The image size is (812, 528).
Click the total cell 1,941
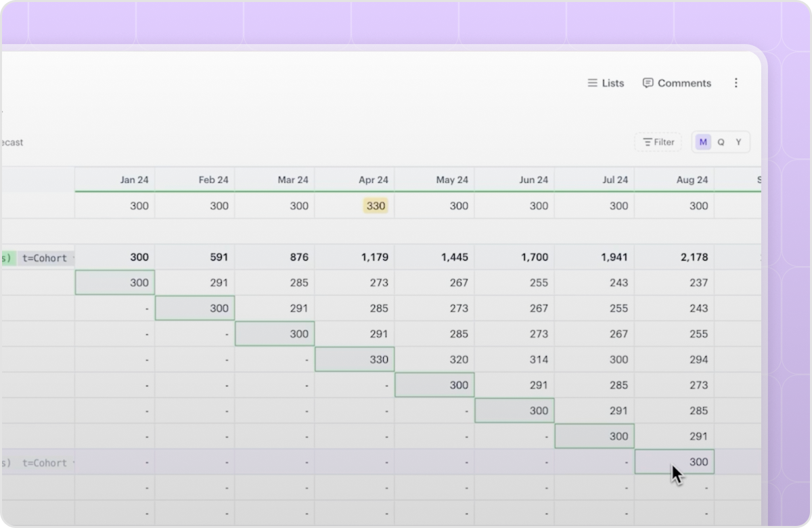click(594, 257)
